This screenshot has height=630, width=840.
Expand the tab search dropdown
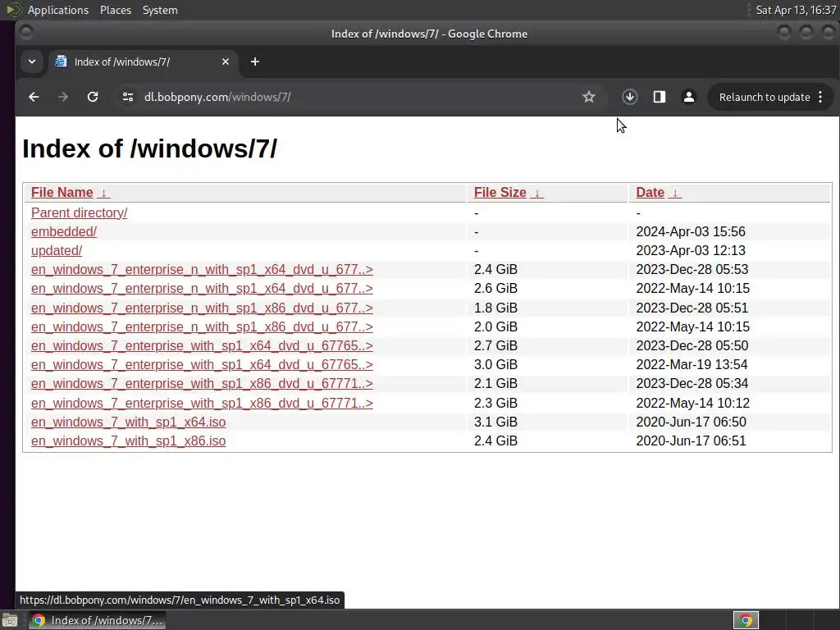tap(32, 62)
